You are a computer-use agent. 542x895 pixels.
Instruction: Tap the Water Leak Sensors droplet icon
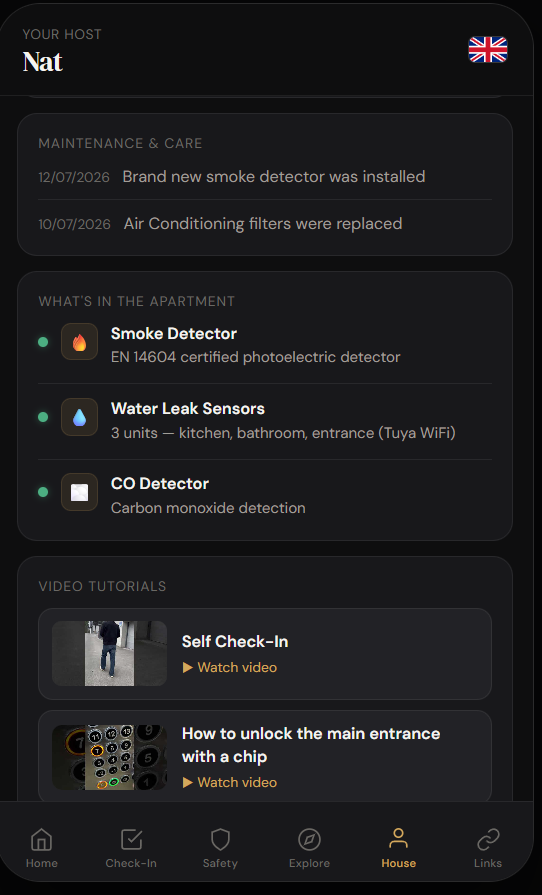pos(79,417)
